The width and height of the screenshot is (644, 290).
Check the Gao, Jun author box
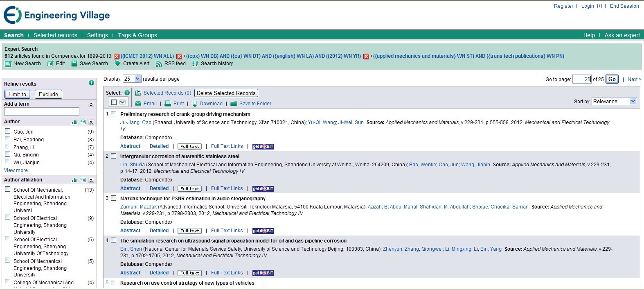(7, 131)
